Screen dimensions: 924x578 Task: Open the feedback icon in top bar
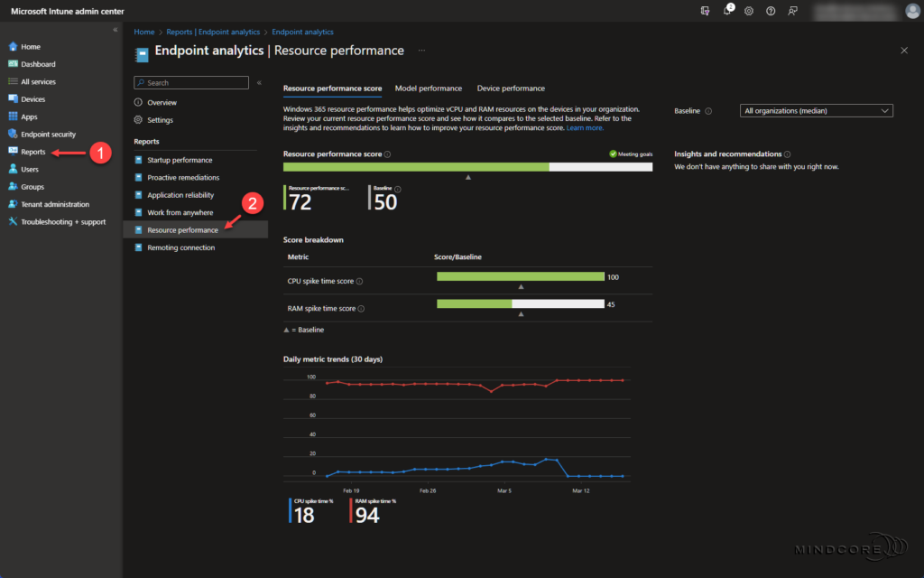(x=791, y=11)
